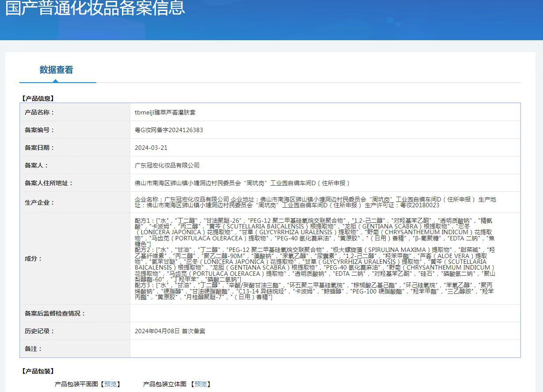Screen dimensions: 543x392
Task: Click the 备案后监督检查情况 row label
Action: click(55, 313)
